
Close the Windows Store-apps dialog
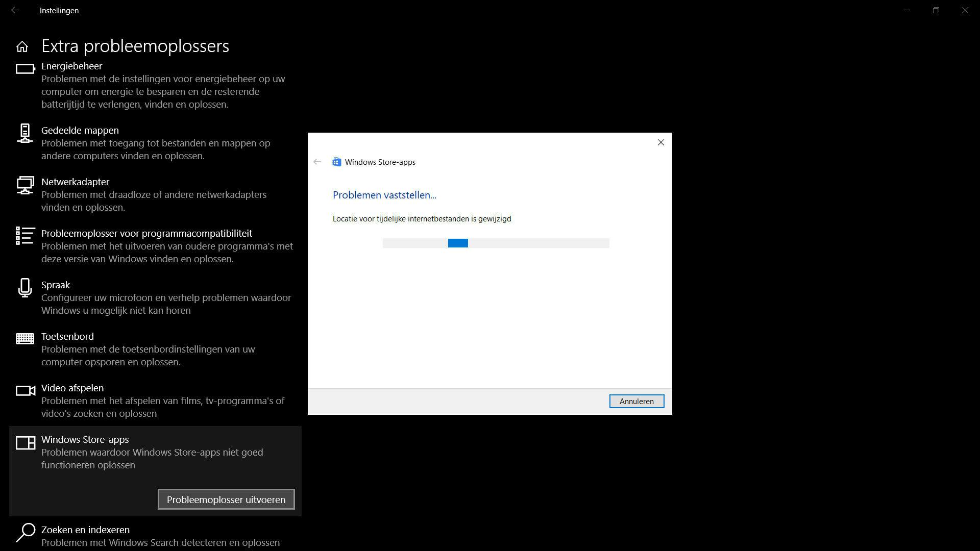click(660, 142)
